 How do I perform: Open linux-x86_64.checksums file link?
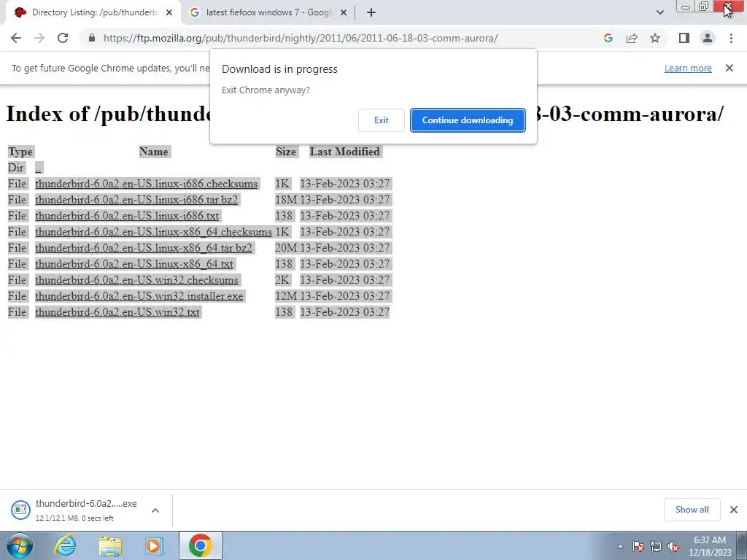pyautogui.click(x=153, y=232)
